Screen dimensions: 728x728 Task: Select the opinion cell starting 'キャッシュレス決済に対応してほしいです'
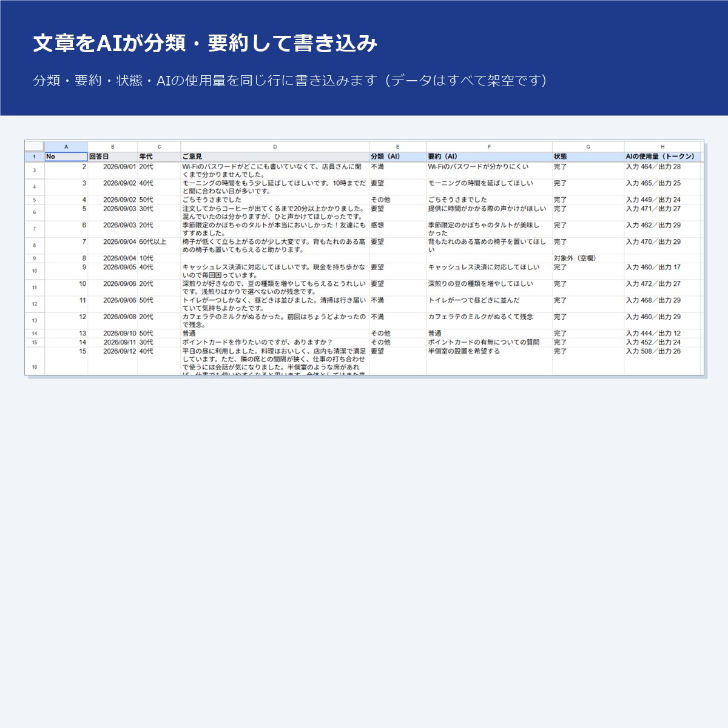pyautogui.click(x=275, y=271)
